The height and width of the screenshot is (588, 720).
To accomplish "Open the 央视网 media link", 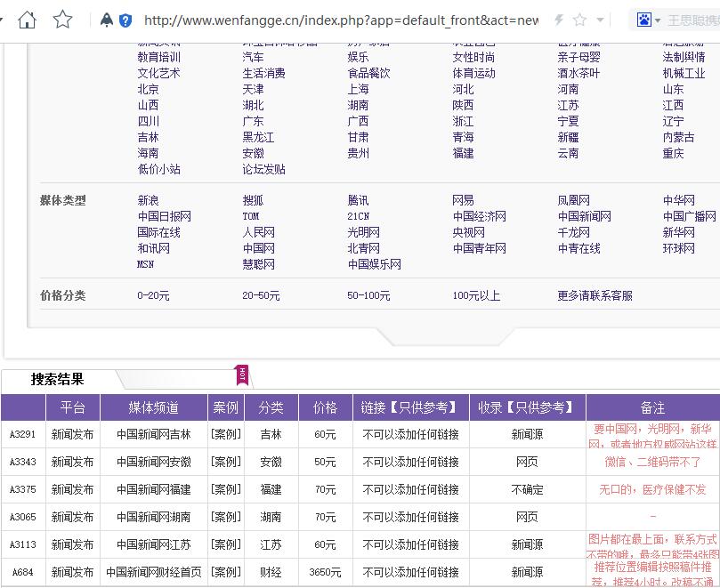I will click(x=468, y=232).
